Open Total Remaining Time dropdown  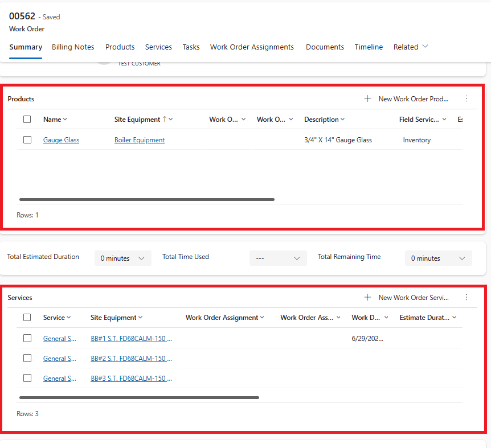439,258
